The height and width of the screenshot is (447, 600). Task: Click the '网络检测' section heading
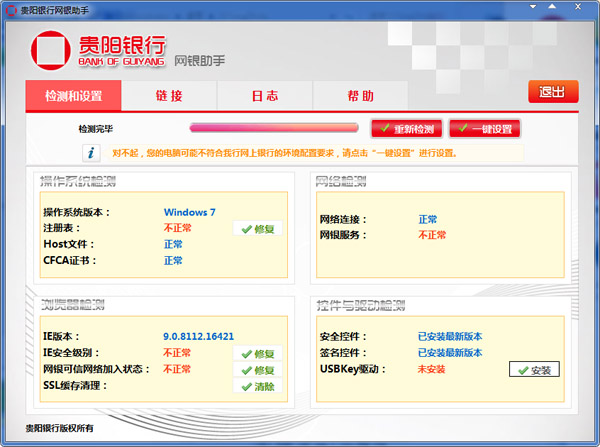point(341,181)
